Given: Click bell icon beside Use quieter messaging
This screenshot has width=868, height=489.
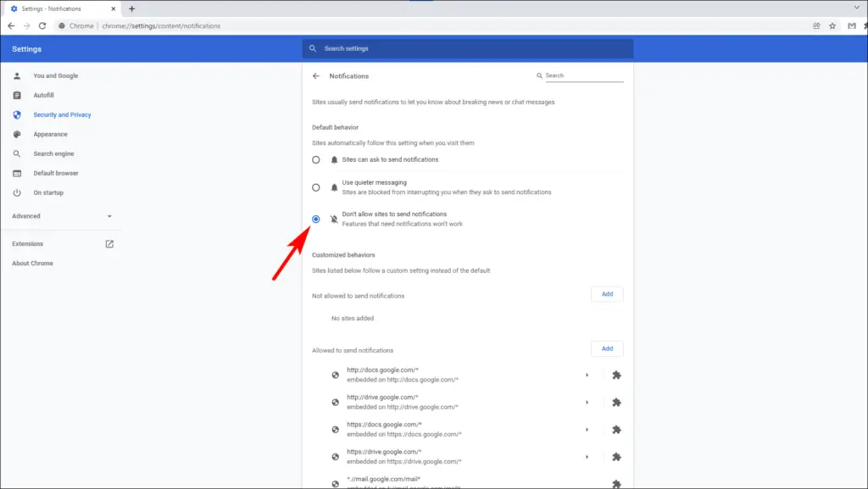Looking at the screenshot, I should coord(334,187).
